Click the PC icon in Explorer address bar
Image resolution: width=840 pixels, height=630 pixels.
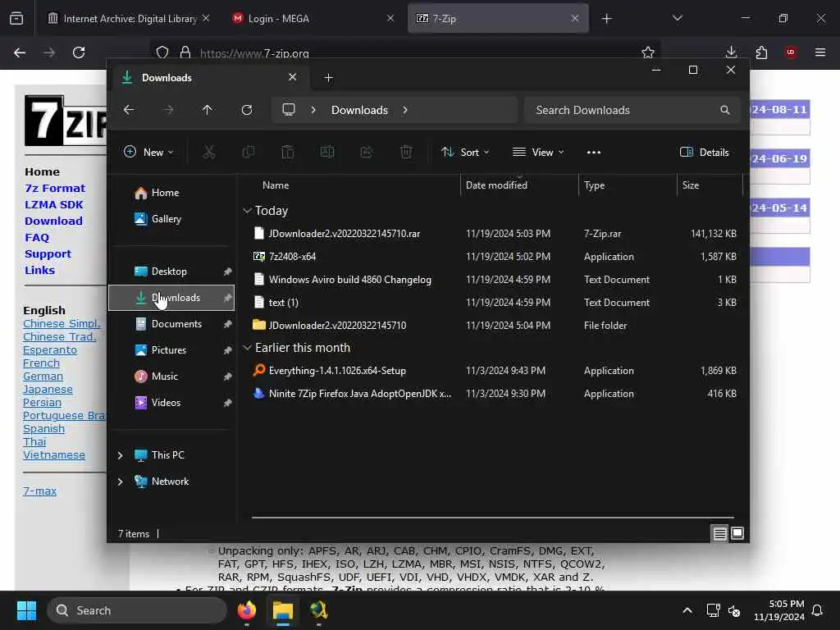click(289, 110)
